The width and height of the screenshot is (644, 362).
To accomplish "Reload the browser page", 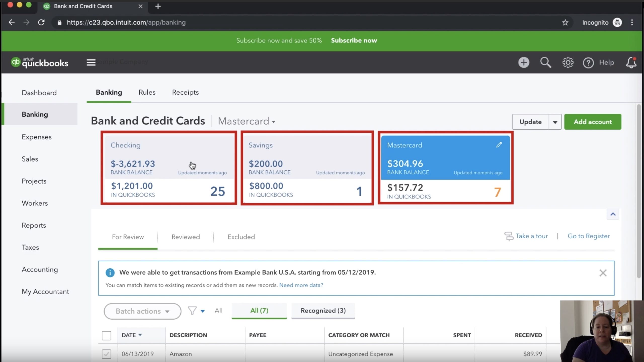I will [x=41, y=22].
